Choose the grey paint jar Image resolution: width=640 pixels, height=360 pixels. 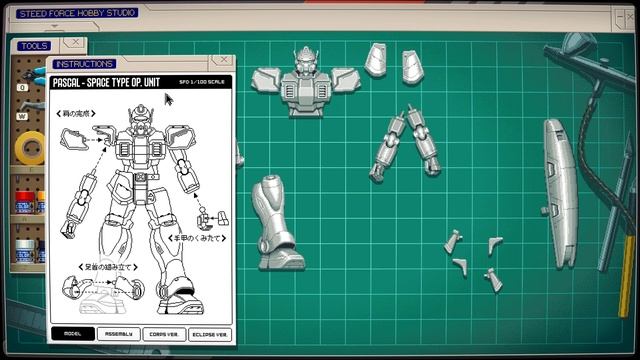pos(24,251)
